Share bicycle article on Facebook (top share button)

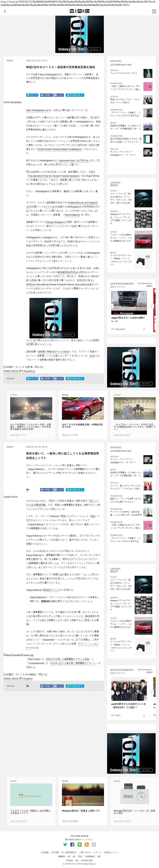tap(59, 95)
